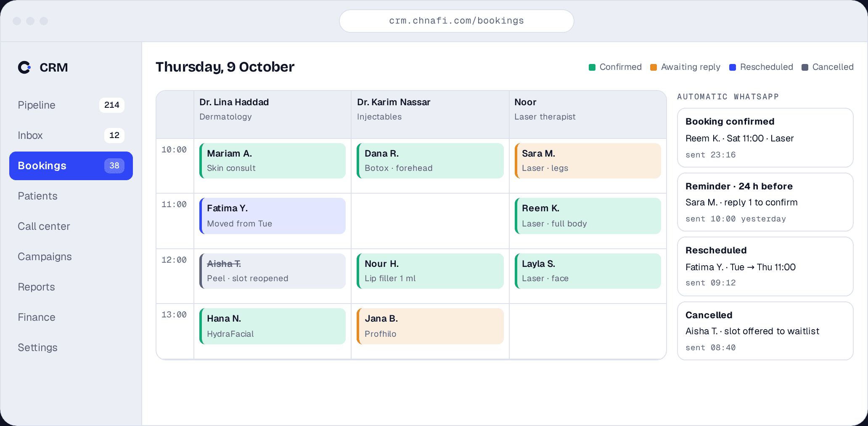This screenshot has width=868, height=426.
Task: Click the CRM logo icon
Action: click(x=24, y=67)
